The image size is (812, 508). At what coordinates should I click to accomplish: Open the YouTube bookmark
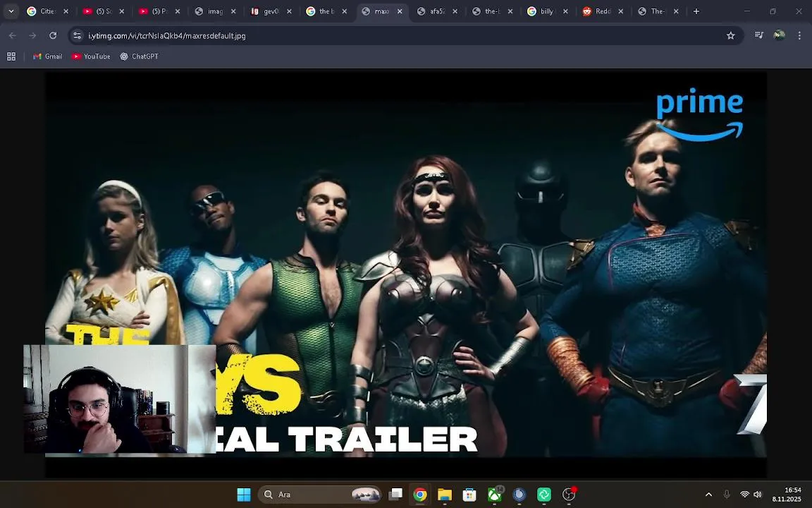(91, 56)
